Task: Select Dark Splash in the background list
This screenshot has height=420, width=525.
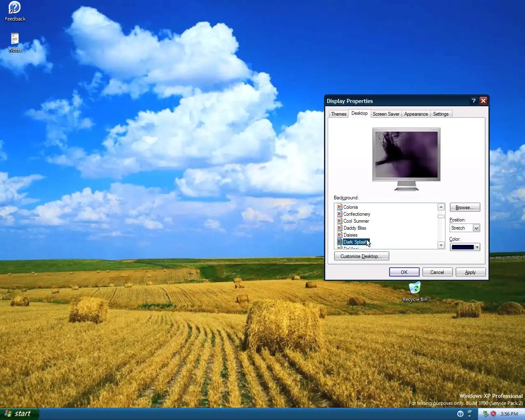Action: click(x=356, y=242)
